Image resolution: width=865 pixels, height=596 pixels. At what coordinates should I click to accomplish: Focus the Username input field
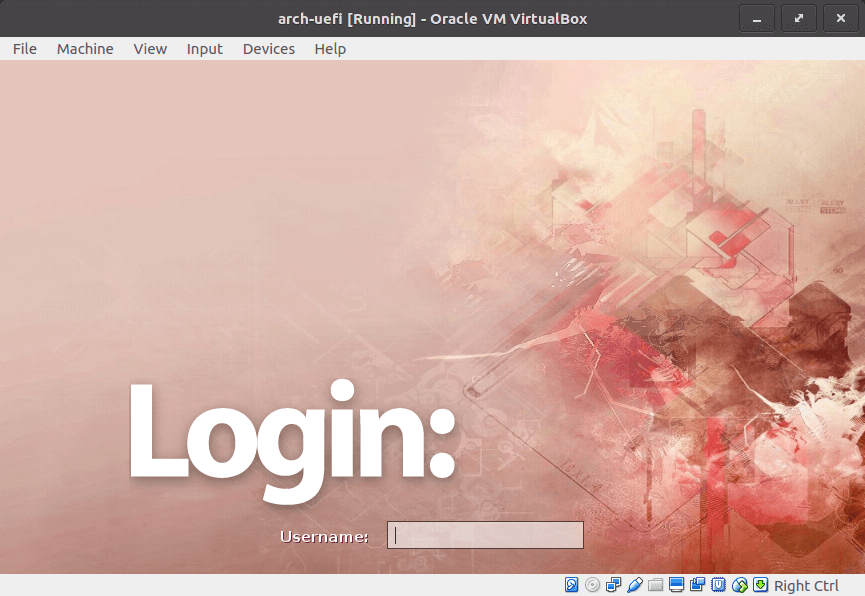485,535
